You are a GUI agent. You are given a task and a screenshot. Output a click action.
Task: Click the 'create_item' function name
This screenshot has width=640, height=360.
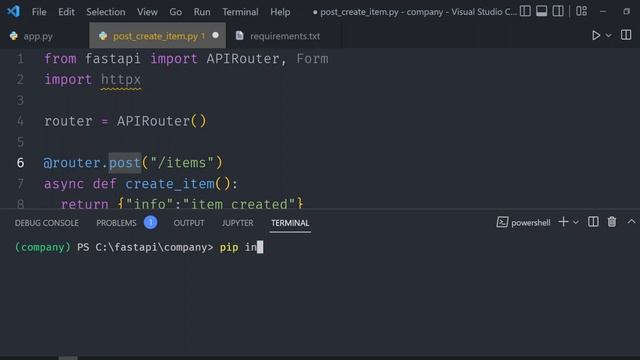170,184
